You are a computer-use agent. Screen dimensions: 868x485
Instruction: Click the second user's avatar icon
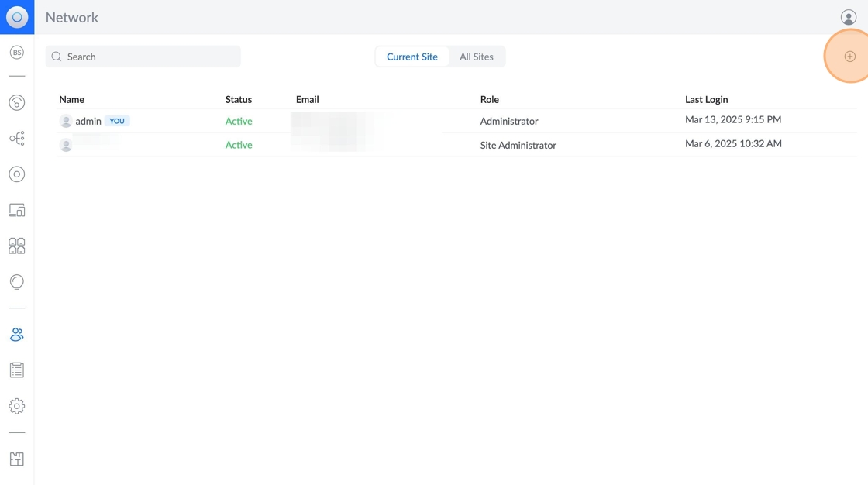click(x=66, y=145)
